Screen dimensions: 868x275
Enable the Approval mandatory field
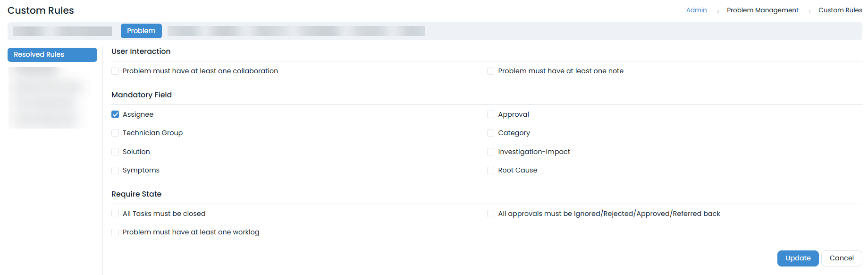[x=490, y=114]
